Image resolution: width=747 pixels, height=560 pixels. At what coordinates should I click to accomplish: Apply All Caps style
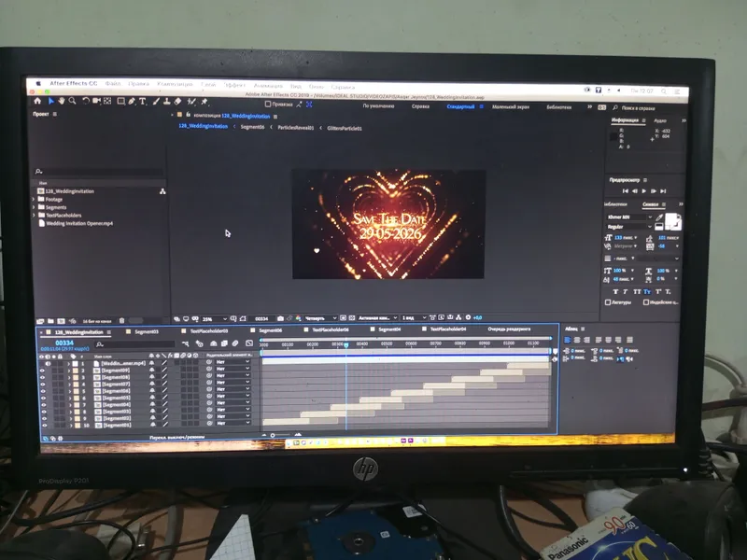pos(637,291)
